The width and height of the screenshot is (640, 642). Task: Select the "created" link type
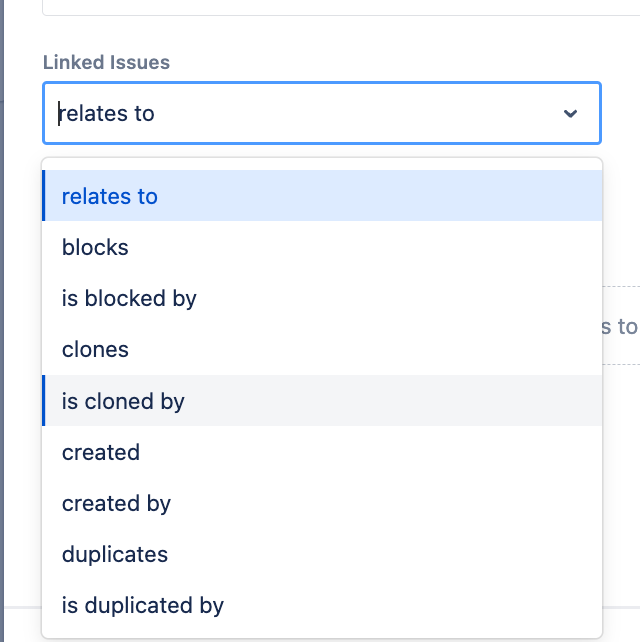101,452
